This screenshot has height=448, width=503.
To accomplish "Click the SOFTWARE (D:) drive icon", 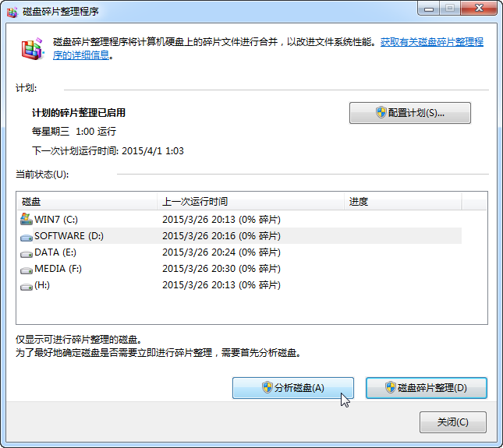I will click(x=26, y=236).
